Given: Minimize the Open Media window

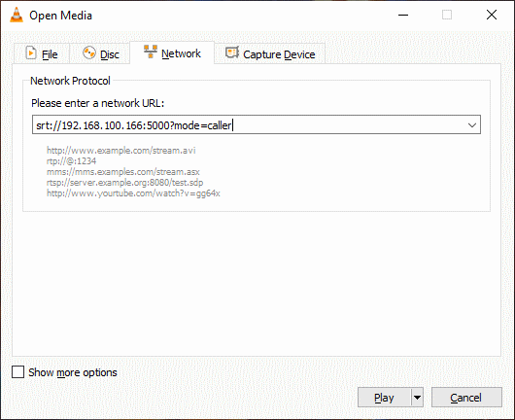Looking at the screenshot, I should 403,16.
